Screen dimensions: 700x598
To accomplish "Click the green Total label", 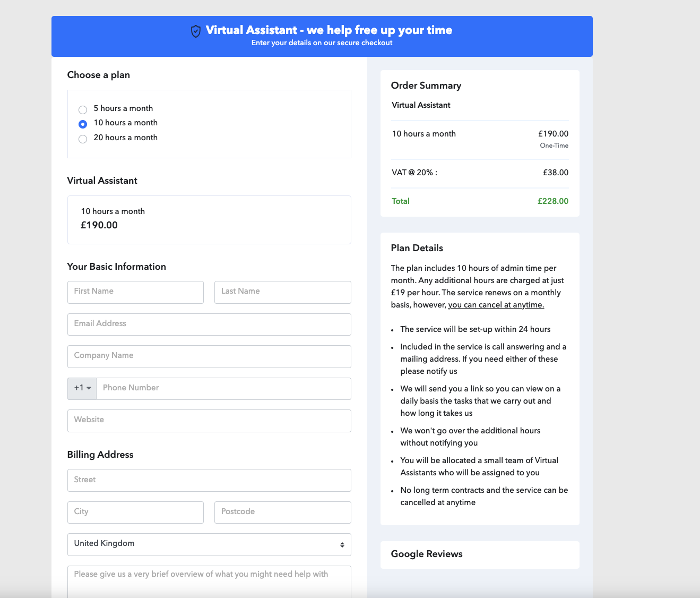I will pos(401,201).
